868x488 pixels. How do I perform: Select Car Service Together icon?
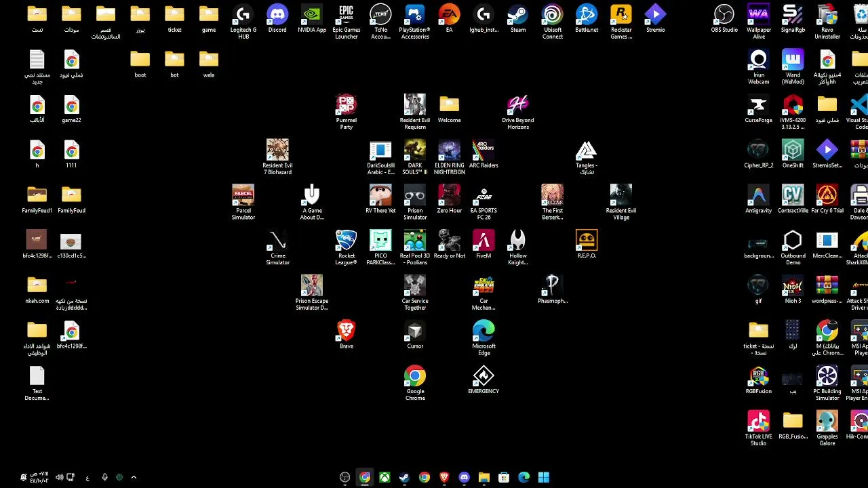(x=415, y=293)
